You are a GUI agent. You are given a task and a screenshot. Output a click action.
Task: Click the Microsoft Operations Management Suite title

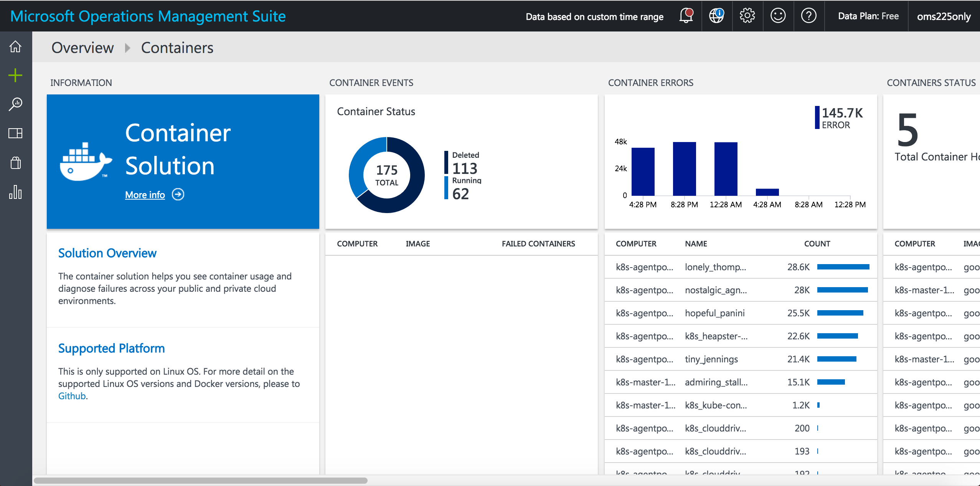[x=148, y=16]
